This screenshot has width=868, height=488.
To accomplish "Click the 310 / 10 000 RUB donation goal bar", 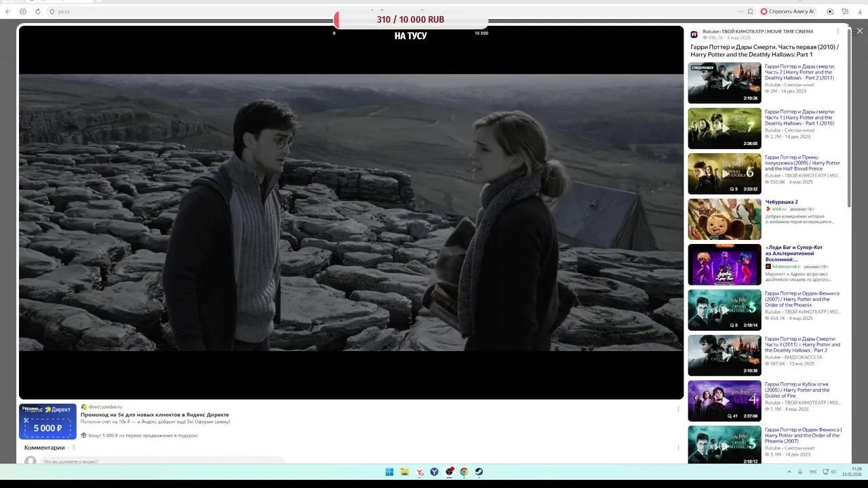I will 410,20.
